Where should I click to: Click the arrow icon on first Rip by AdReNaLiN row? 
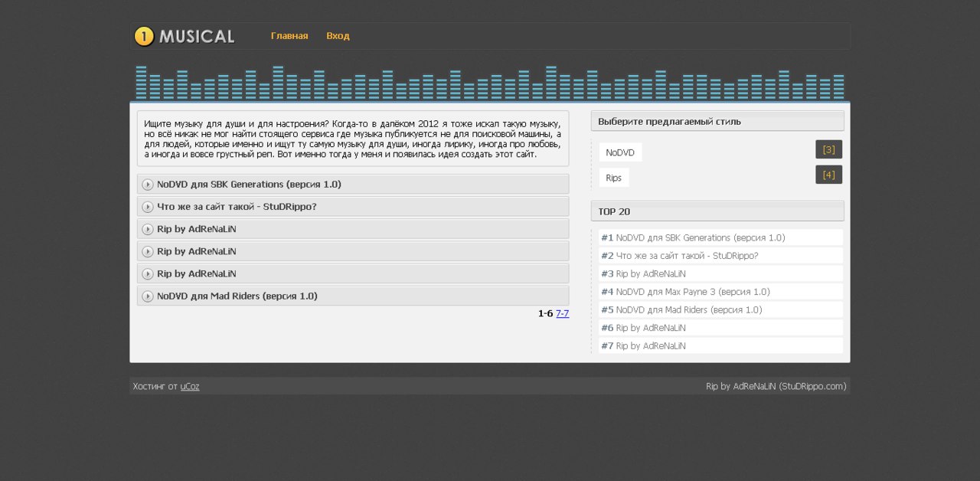click(x=148, y=229)
